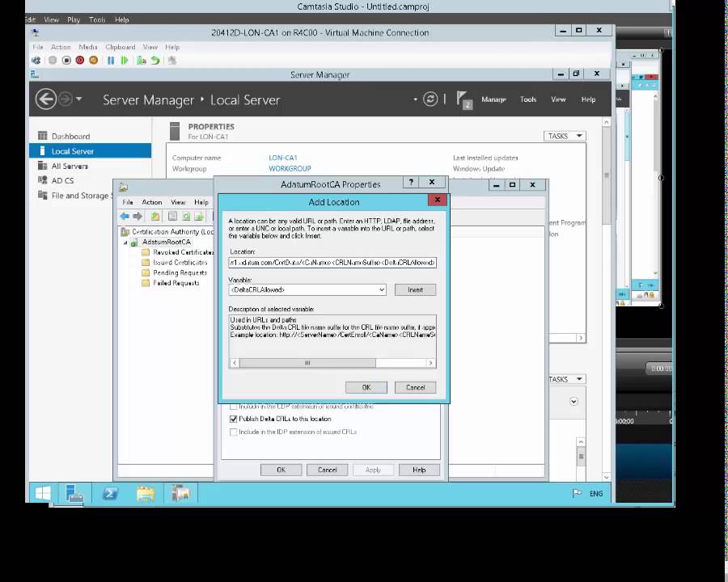The height and width of the screenshot is (582, 728).
Task: Click the help question mark of AdatumRootCA Properties
Action: tap(411, 182)
